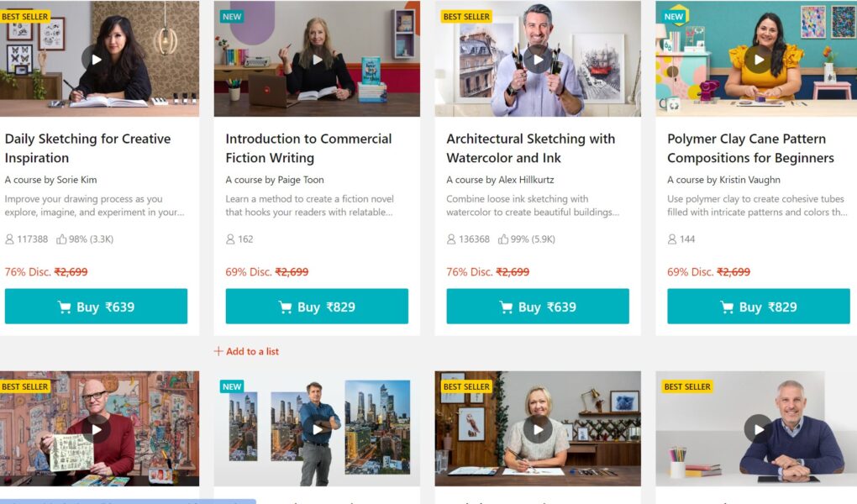Screen dimensions: 857x504
Task: Open Daily Sketching for Creative Inspiration title
Action: tap(88, 148)
